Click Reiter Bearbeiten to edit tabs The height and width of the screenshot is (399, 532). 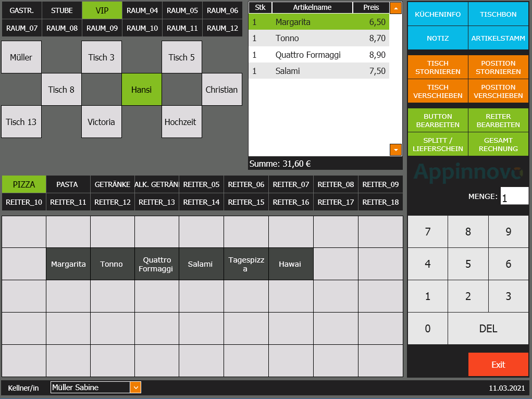[498, 120]
